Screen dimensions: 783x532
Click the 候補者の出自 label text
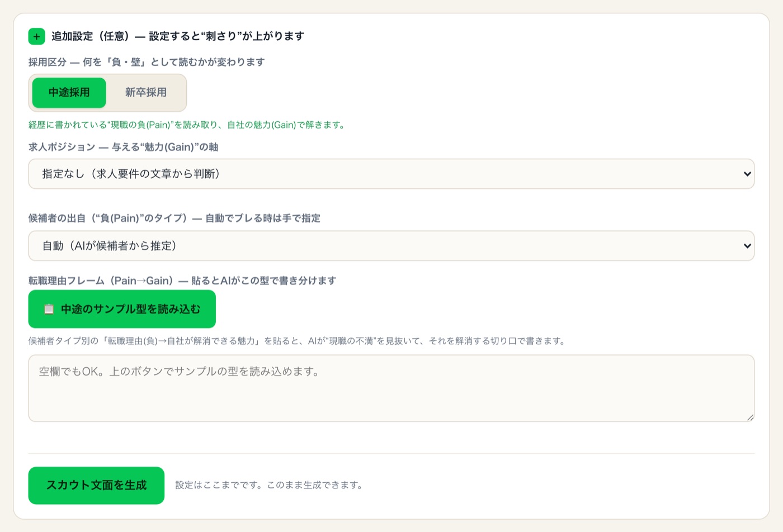[x=174, y=218]
